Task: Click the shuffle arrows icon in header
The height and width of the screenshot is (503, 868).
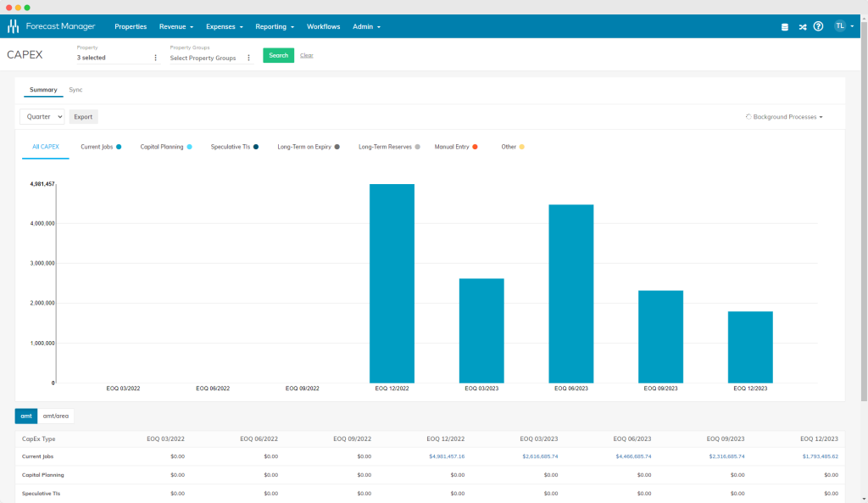Action: pos(802,26)
